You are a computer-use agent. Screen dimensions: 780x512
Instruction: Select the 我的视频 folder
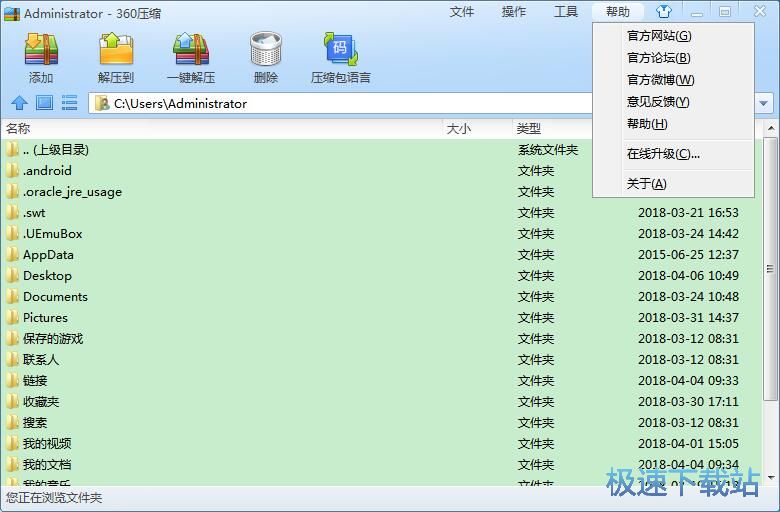tap(47, 443)
